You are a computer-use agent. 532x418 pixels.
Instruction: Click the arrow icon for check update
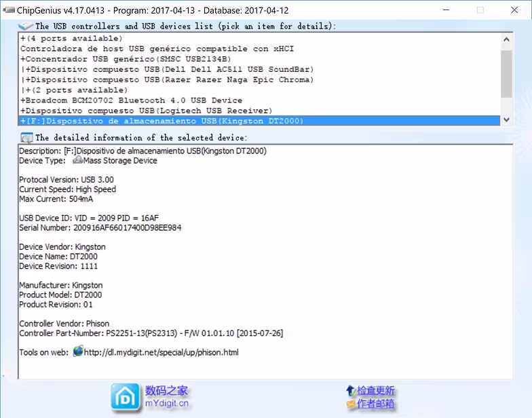pyautogui.click(x=351, y=391)
